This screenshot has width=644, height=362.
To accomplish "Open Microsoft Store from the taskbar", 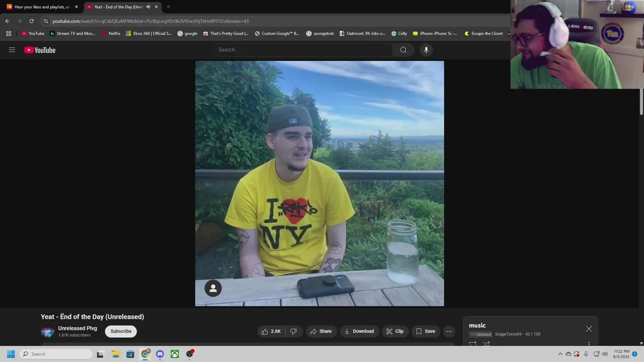I will 130,354.
